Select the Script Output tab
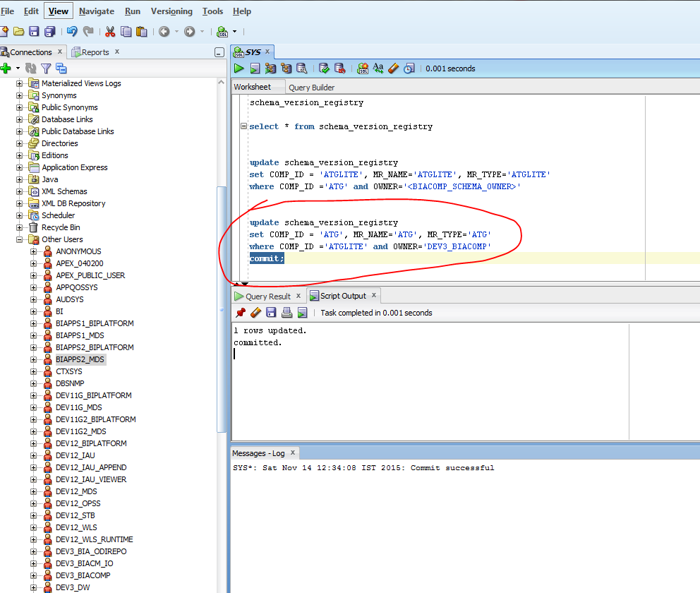The width and height of the screenshot is (700, 593). coord(343,296)
